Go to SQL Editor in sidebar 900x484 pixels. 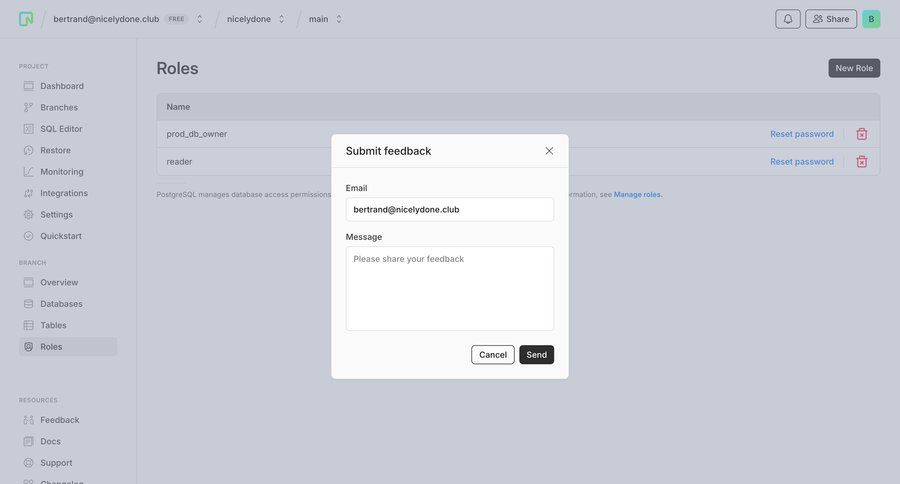coord(61,129)
